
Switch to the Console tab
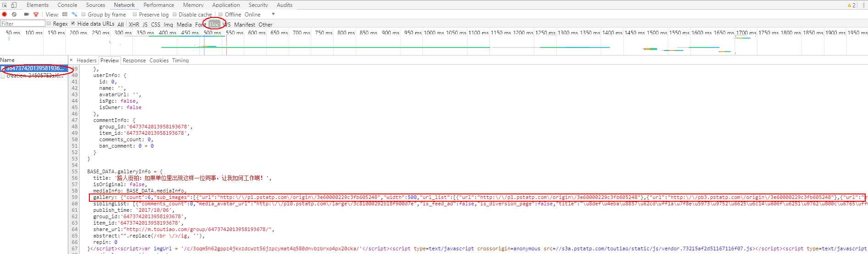67,5
